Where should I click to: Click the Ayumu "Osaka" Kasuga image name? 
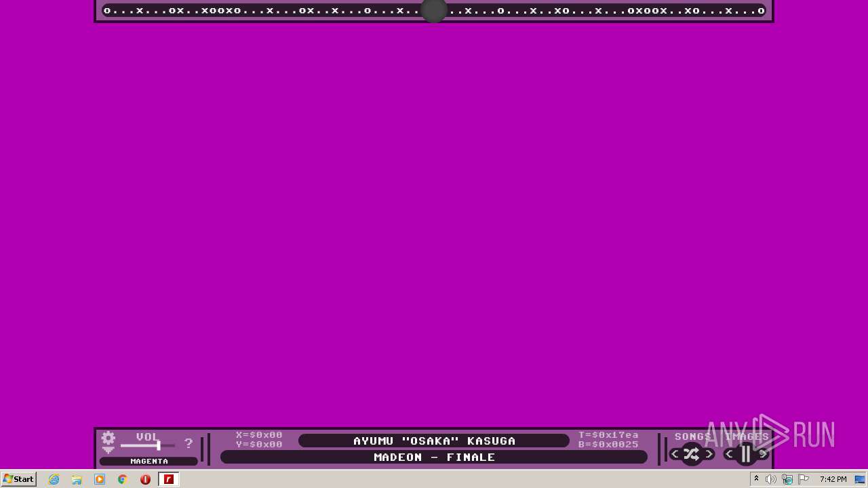(434, 441)
